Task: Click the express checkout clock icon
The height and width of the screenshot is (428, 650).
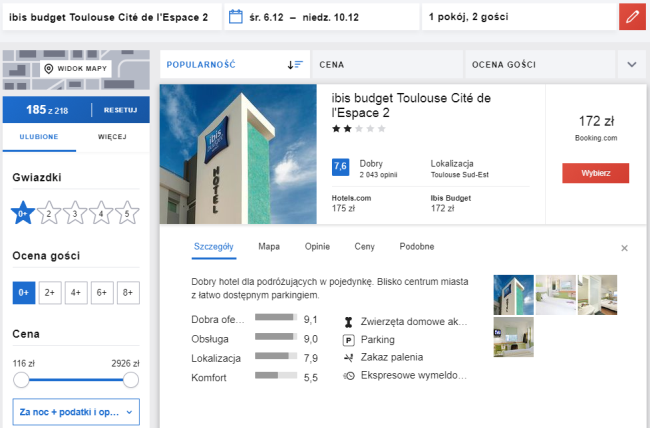Action: pyautogui.click(x=349, y=376)
